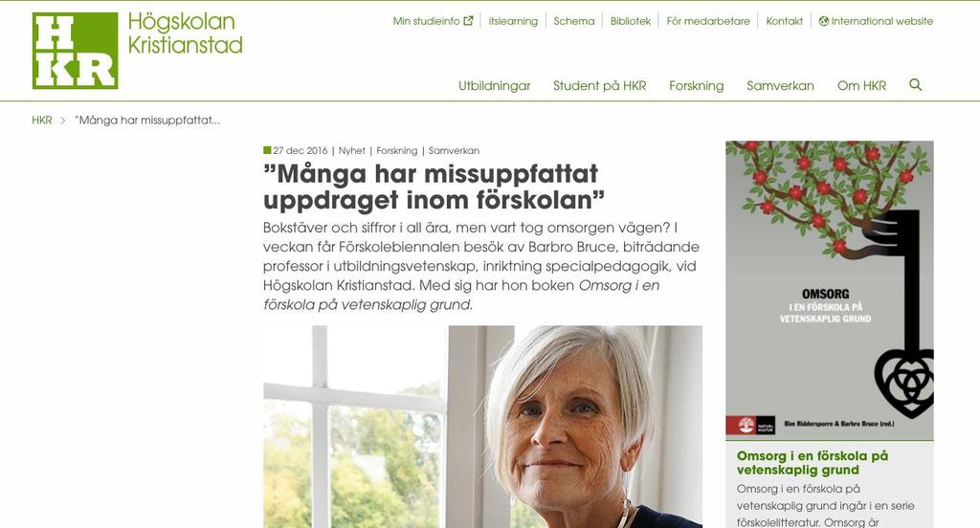Expand the Forskning navigation item
The image size is (980, 528).
click(x=697, y=85)
